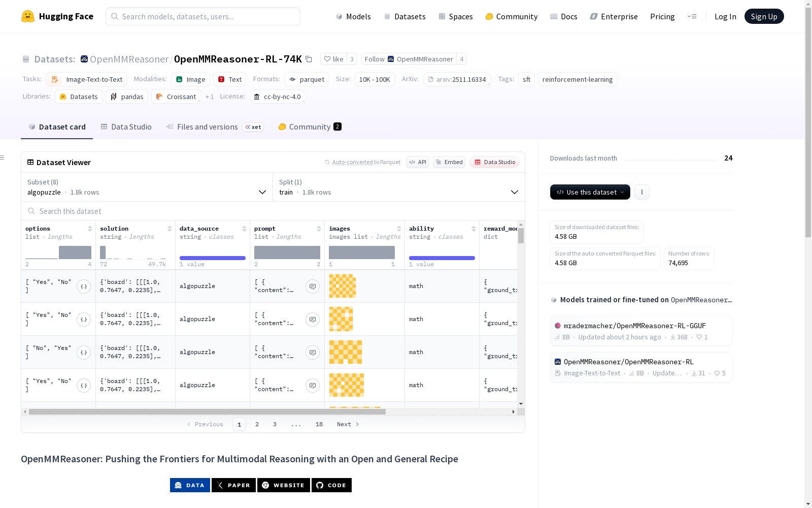Open the cc-by-nc-4.0 license tag
The height and width of the screenshot is (508, 812).
278,97
